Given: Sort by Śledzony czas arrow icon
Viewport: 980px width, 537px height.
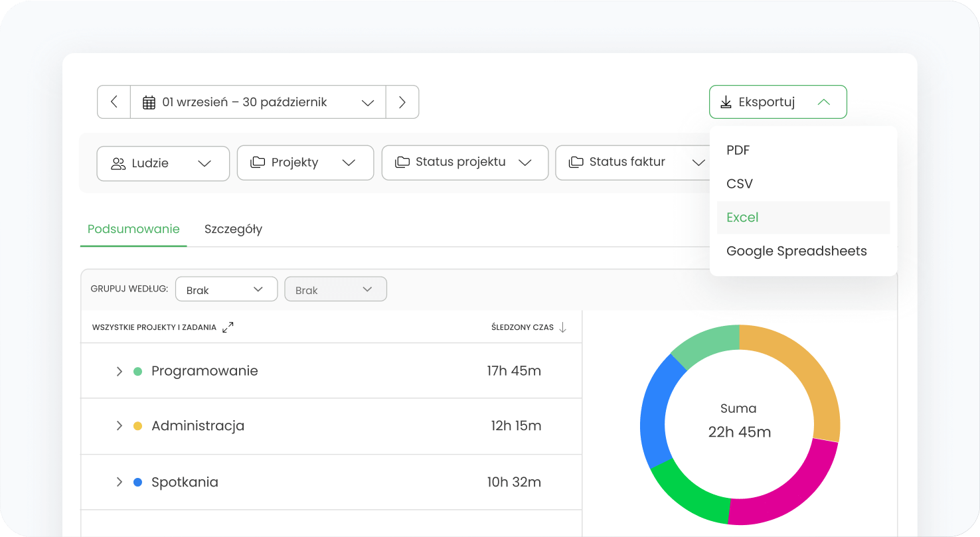Looking at the screenshot, I should coord(562,327).
